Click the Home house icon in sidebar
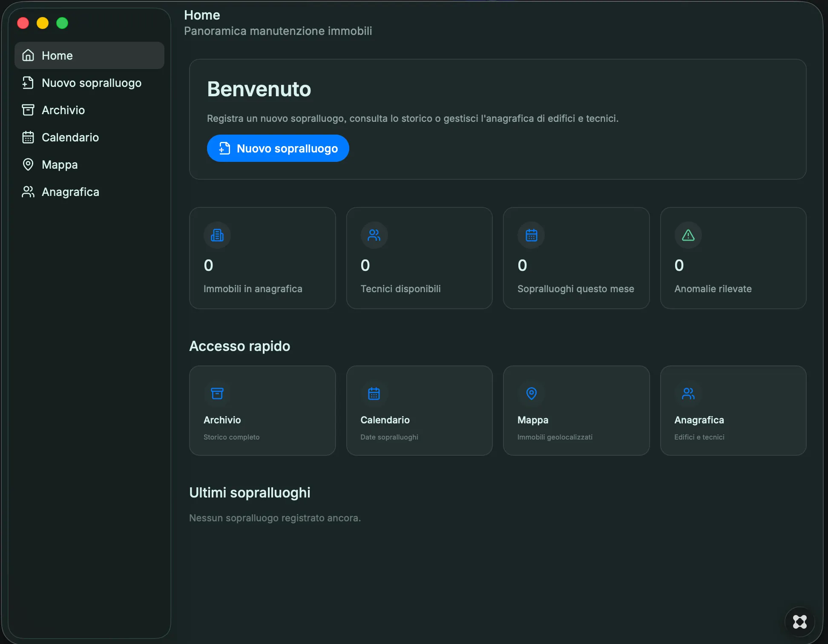Image resolution: width=828 pixels, height=644 pixels. pyautogui.click(x=28, y=55)
